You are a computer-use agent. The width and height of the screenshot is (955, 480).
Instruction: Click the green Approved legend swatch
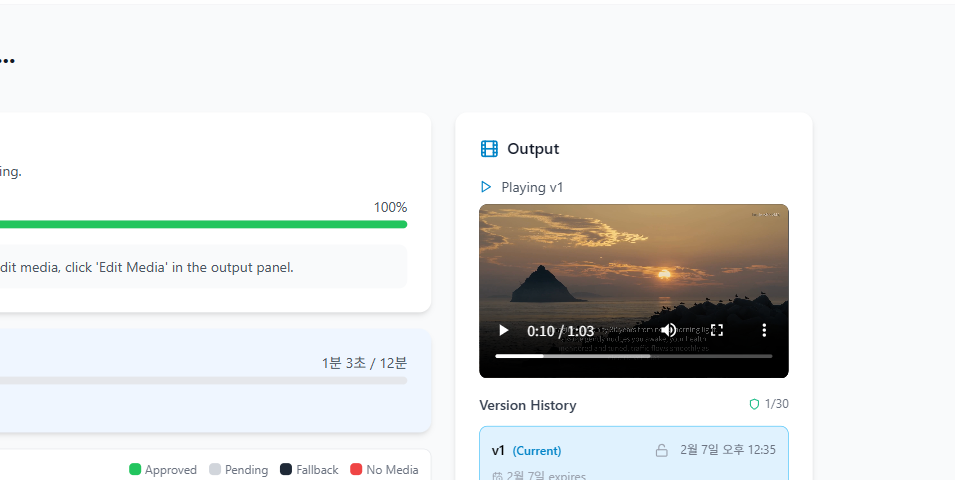coord(135,470)
